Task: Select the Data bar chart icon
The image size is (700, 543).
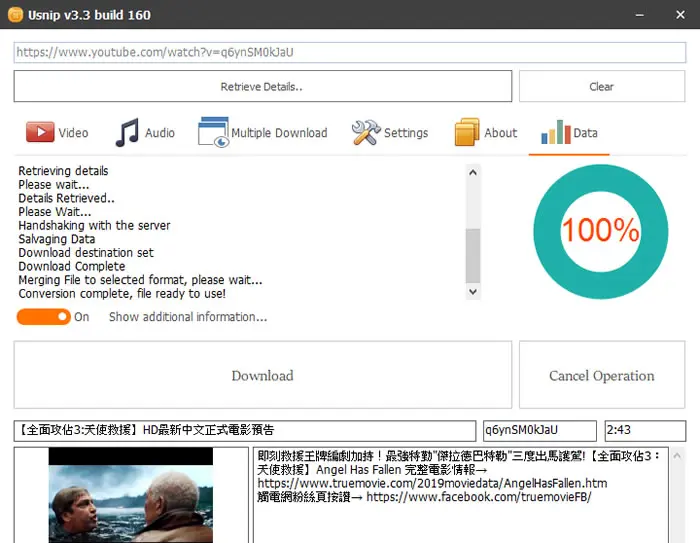Action: [x=556, y=132]
